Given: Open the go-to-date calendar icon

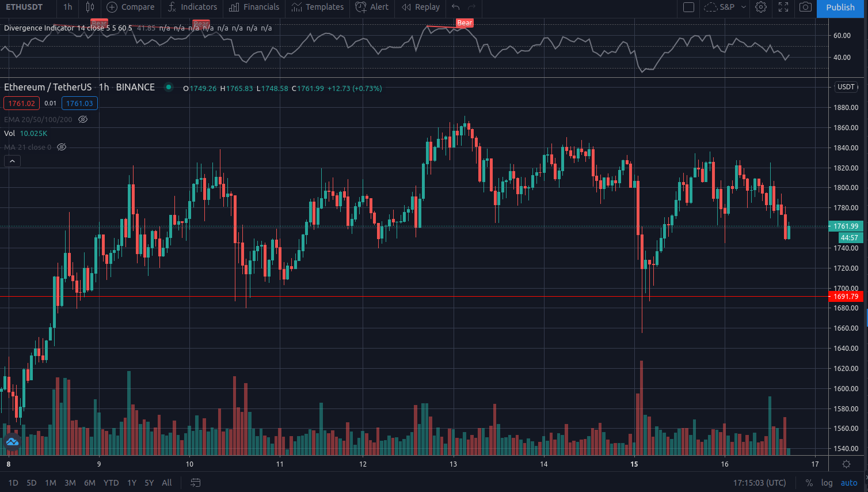Looking at the screenshot, I should 196,483.
